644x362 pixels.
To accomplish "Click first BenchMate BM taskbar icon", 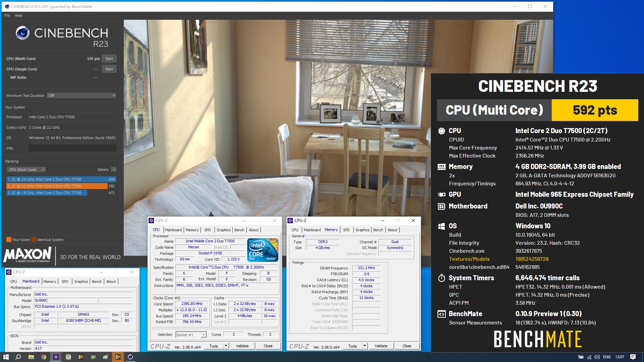I will tap(81, 357).
